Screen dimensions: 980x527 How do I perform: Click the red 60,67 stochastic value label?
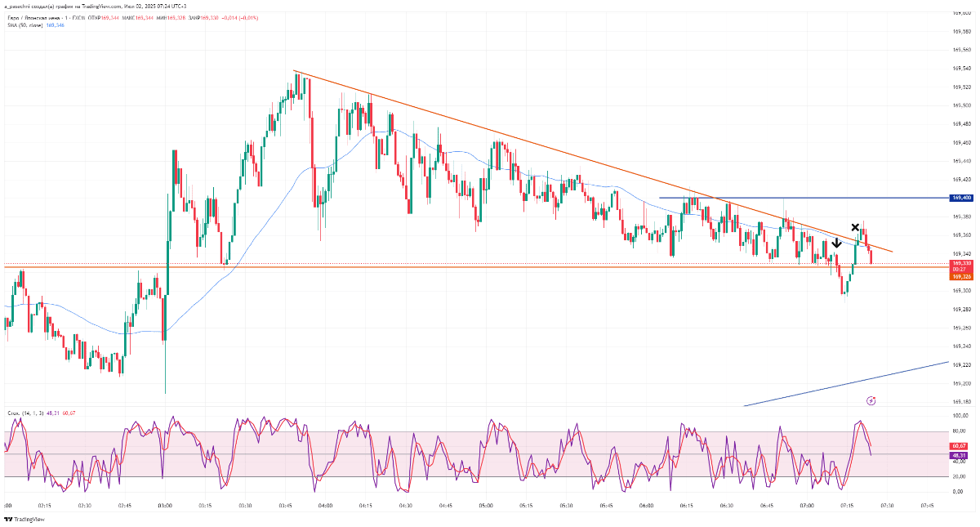coord(960,445)
